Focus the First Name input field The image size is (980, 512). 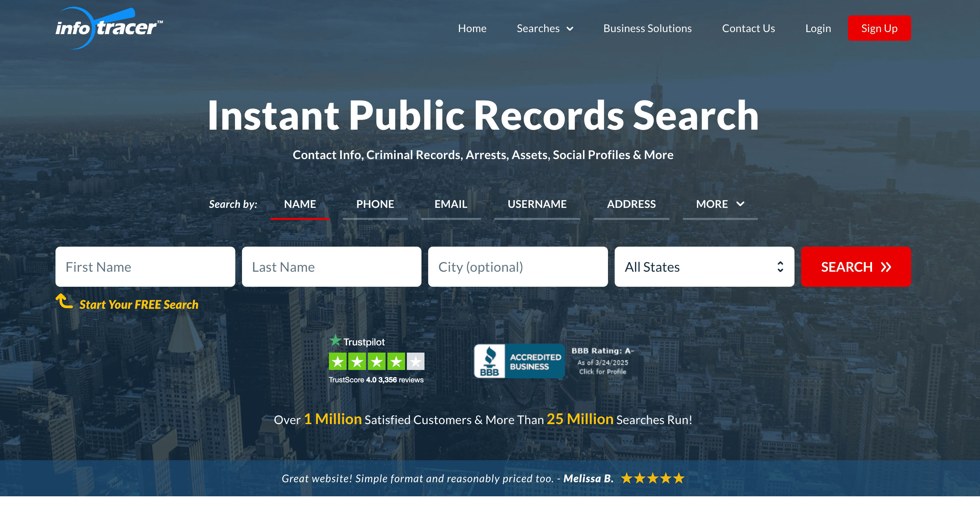pos(145,267)
